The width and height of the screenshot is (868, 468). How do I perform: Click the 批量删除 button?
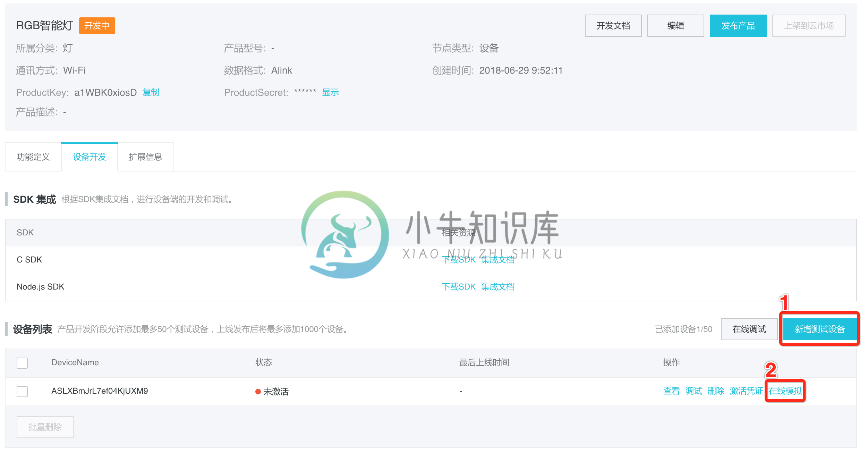click(x=45, y=427)
